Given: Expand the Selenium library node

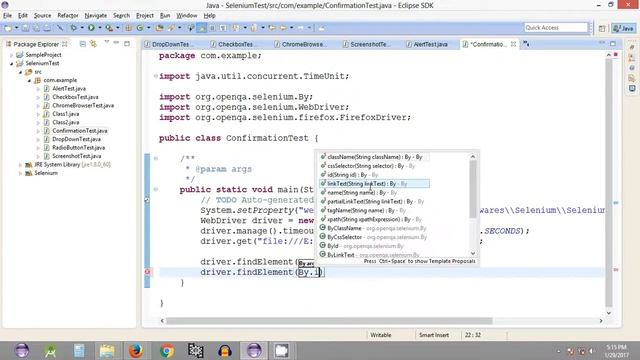Looking at the screenshot, I should [x=20, y=173].
